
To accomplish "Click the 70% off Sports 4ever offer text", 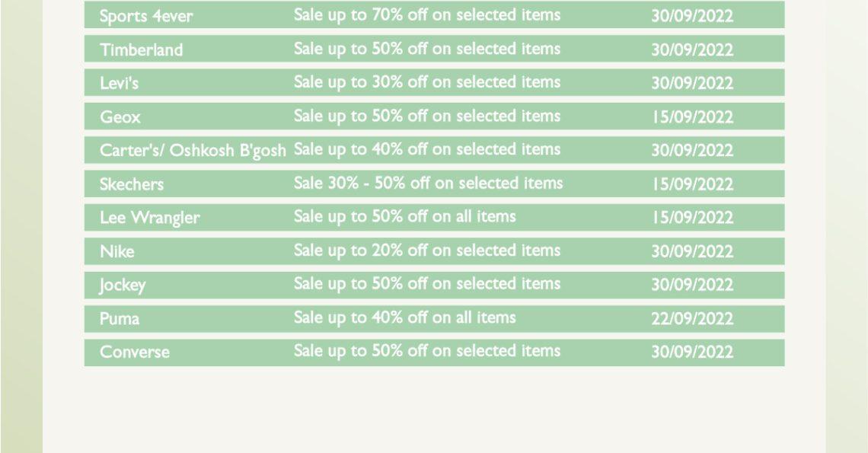I will click(427, 15).
